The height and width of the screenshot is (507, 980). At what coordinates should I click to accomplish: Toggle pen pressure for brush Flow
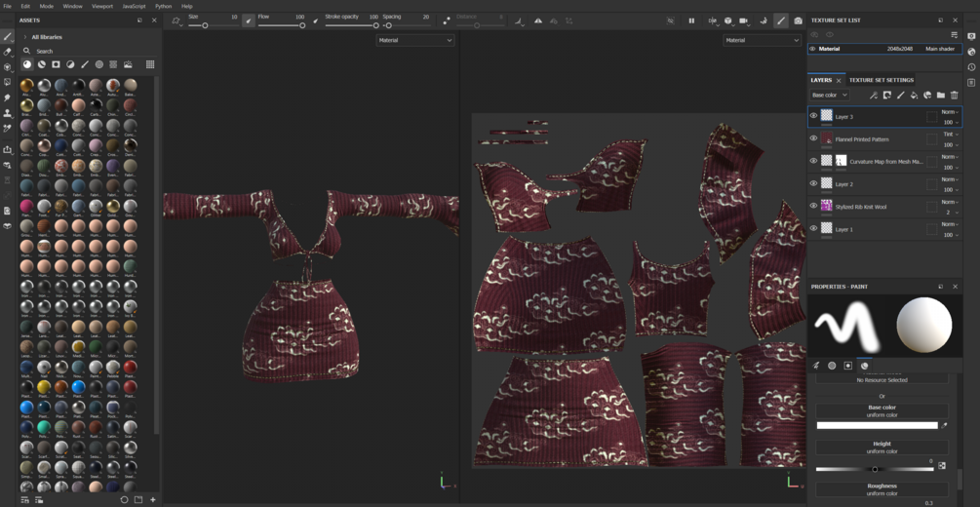point(316,20)
